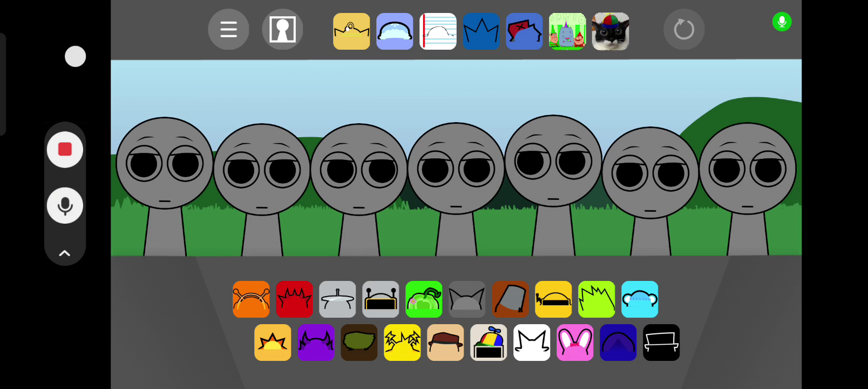Select the blue icon with red X patch
Screen dimensions: 868x389
click(524, 31)
